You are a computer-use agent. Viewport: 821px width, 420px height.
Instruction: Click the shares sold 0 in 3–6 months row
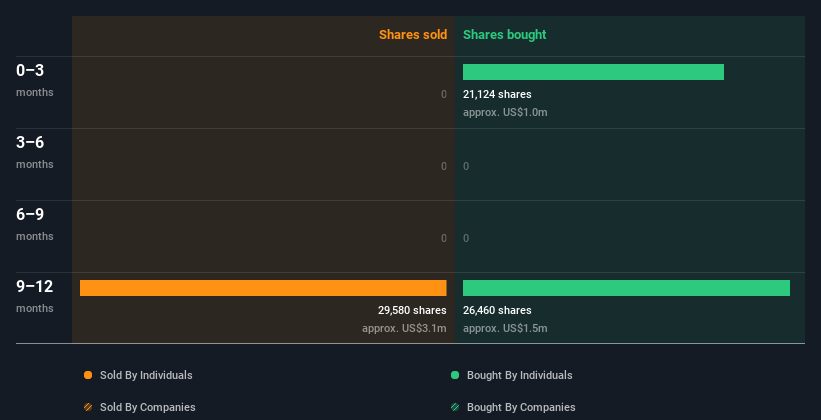(x=444, y=166)
